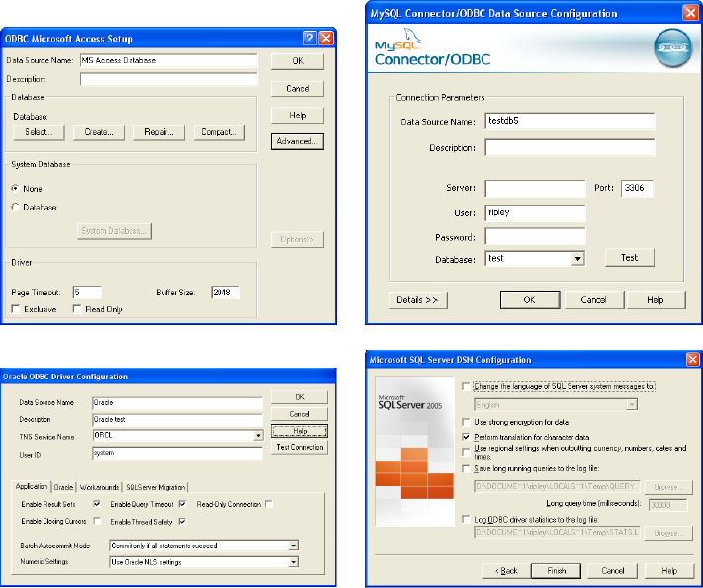Enable the Read Only checkbox in Access Setup
Image resolution: width=703 pixels, height=588 pixels.
(x=77, y=309)
